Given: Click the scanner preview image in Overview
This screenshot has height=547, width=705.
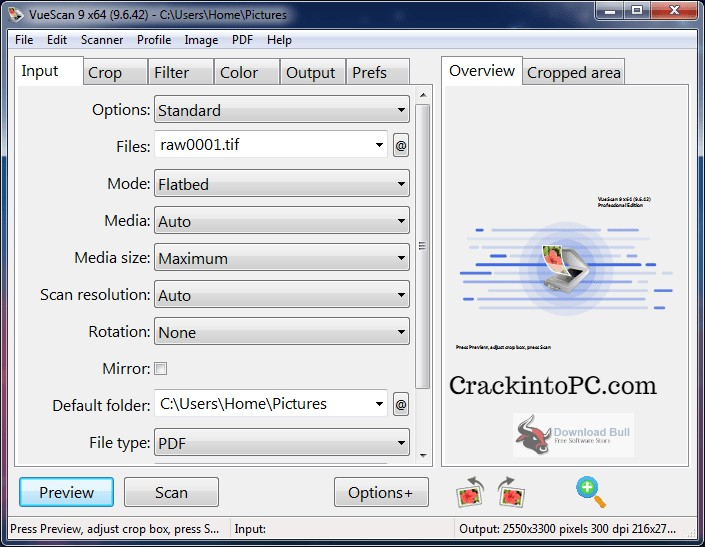Looking at the screenshot, I should tap(565, 270).
